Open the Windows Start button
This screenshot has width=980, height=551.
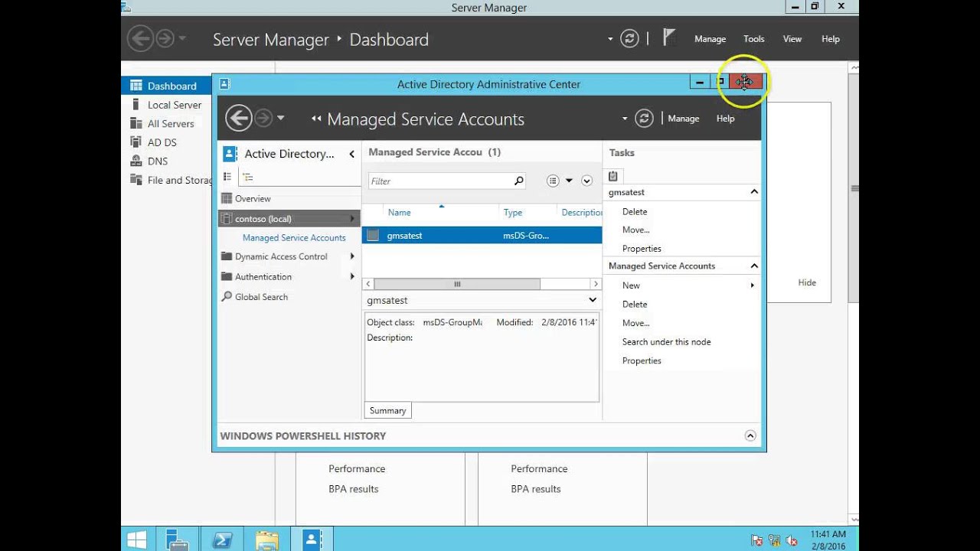137,540
